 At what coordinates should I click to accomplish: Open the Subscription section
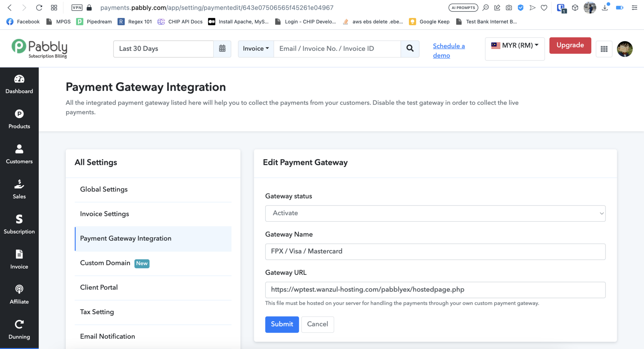coord(19,224)
